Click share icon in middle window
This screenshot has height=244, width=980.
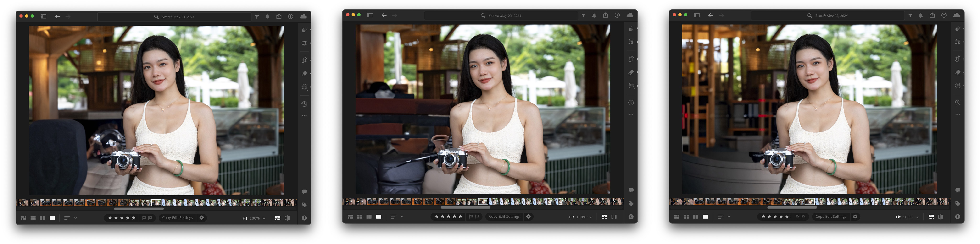coord(605,15)
